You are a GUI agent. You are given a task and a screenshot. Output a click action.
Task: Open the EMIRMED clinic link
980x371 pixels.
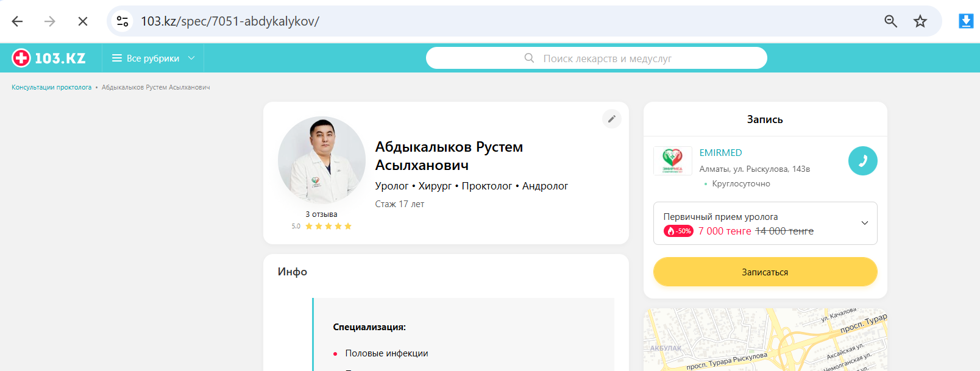point(720,153)
